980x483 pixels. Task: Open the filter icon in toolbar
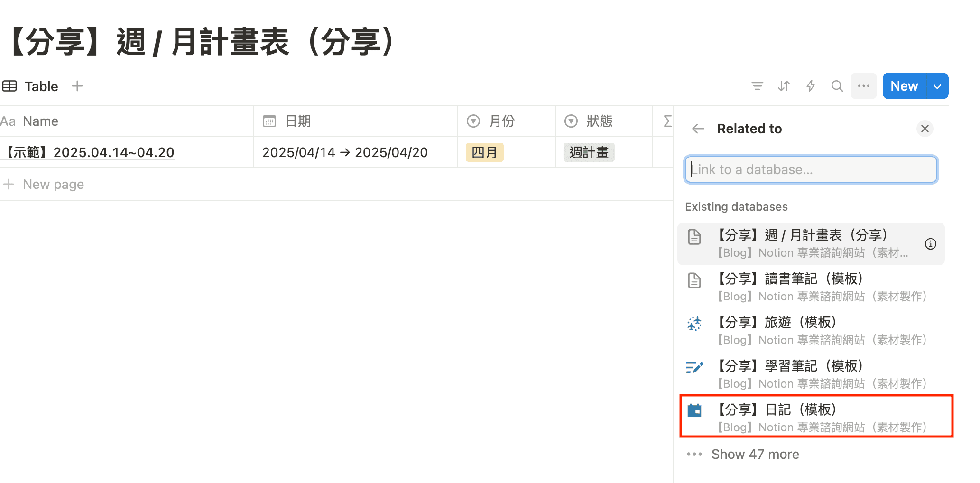point(757,86)
